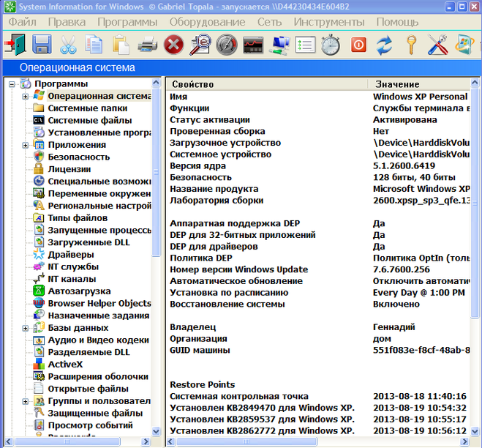Expand the Группы и пользователи tree node
The width and height of the screenshot is (482, 448).
pyautogui.click(x=25, y=402)
